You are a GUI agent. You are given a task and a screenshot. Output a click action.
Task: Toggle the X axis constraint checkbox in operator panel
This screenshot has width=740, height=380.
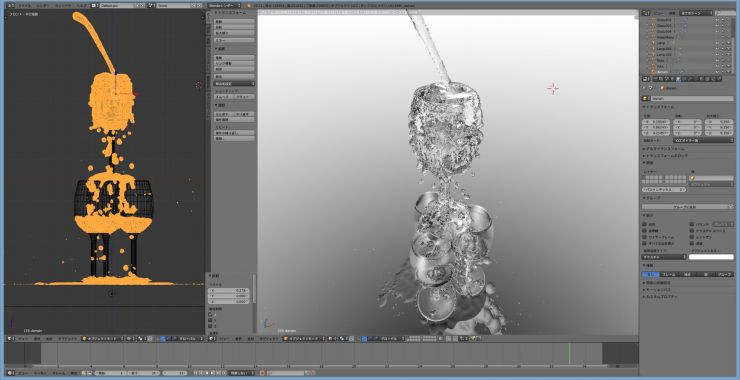coord(210,314)
